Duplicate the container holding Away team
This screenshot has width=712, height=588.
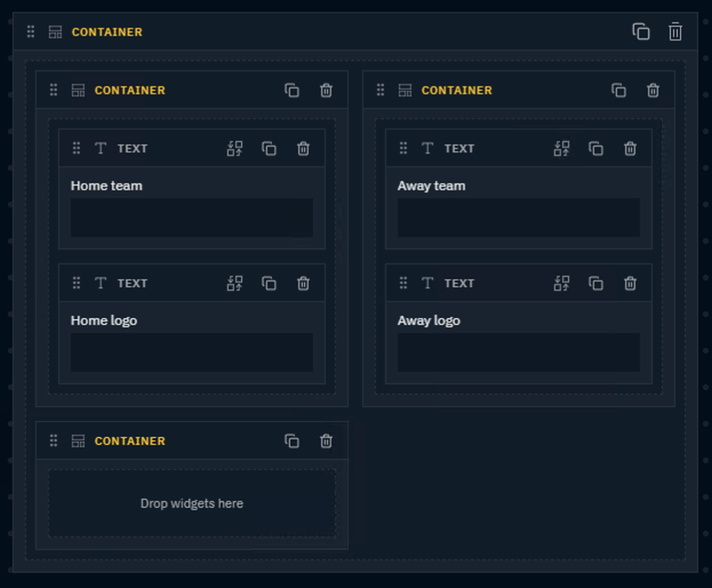pos(619,90)
